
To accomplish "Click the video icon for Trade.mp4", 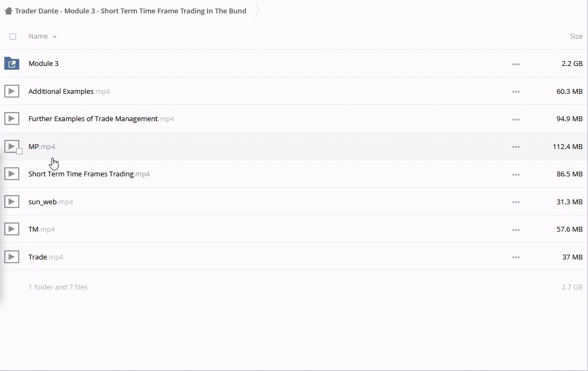I will (12, 257).
